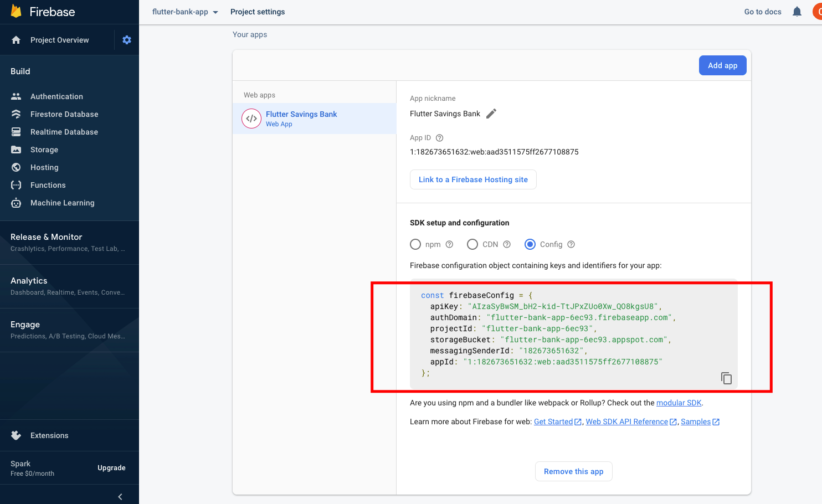Open notifications bell icon
This screenshot has width=822, height=504.
[x=797, y=12]
